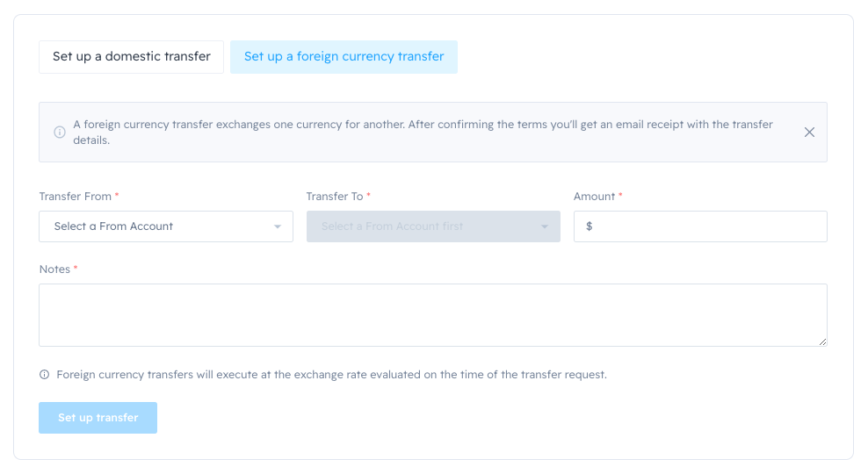The width and height of the screenshot is (868, 474).
Task: Click the banner text about email receipt
Action: click(x=422, y=133)
